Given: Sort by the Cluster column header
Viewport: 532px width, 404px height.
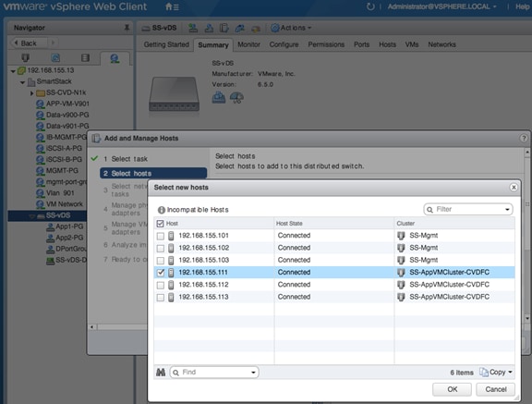Looking at the screenshot, I should click(454, 224).
